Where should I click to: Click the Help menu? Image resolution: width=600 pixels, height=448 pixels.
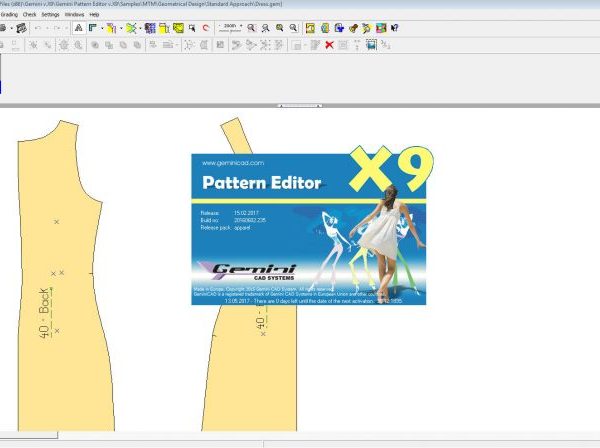[x=94, y=15]
